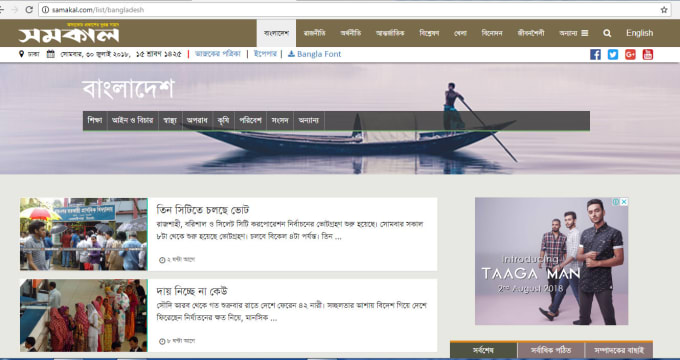Click the clock icon on the voting story
680x360 pixels.
tap(162, 260)
